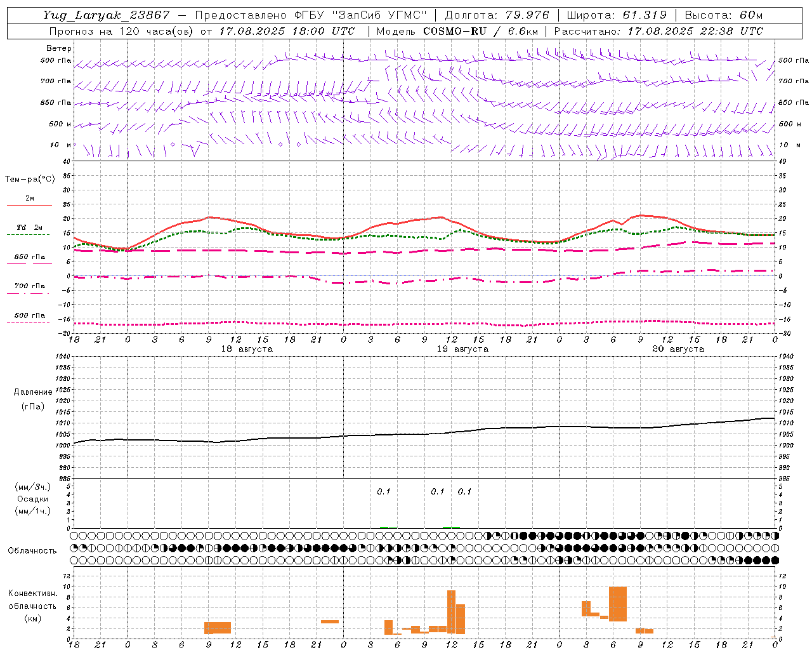Click the forecast start time 17.08.2025 18:00 UTC

click(287, 31)
